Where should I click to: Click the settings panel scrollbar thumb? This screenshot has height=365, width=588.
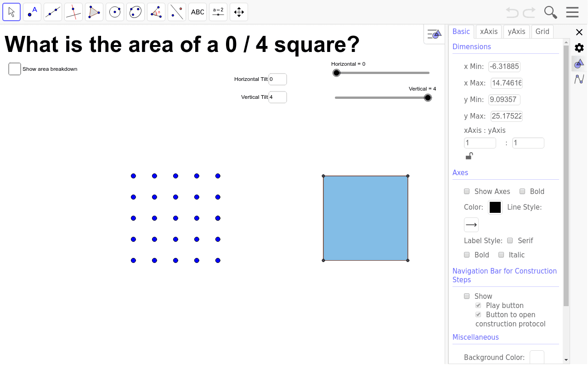coord(566,176)
